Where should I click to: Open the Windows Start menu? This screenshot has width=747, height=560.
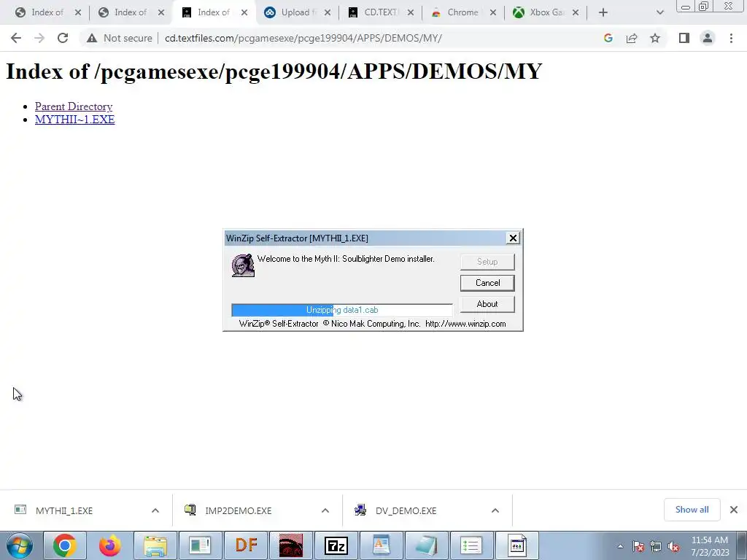[x=20, y=545]
